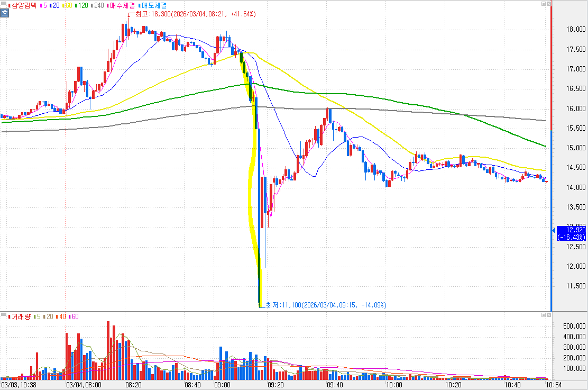The height and width of the screenshot is (390, 588).
Task: Select the 삼양컴텍 stock name label
Action: click(x=25, y=5)
